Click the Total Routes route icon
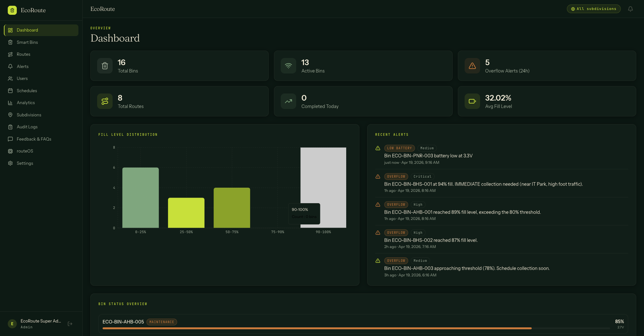Screen dimensions: 644x336 tap(105, 101)
